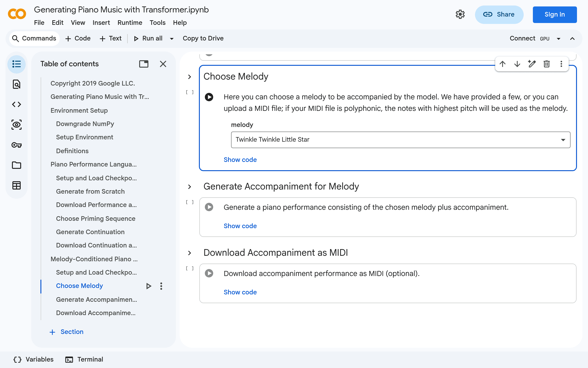Click the Sign in button
The width and height of the screenshot is (588, 368).
(555, 14)
